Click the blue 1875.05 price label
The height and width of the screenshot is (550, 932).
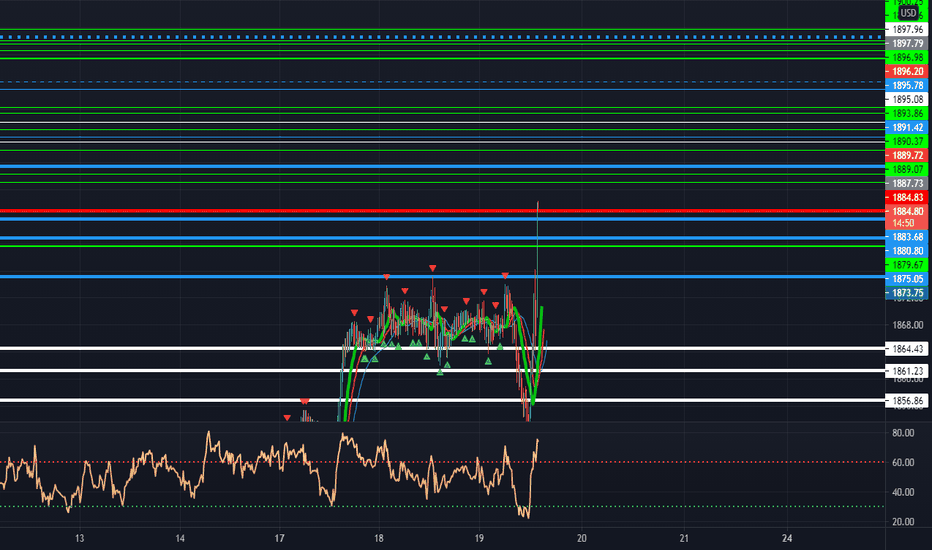pyautogui.click(x=906, y=279)
